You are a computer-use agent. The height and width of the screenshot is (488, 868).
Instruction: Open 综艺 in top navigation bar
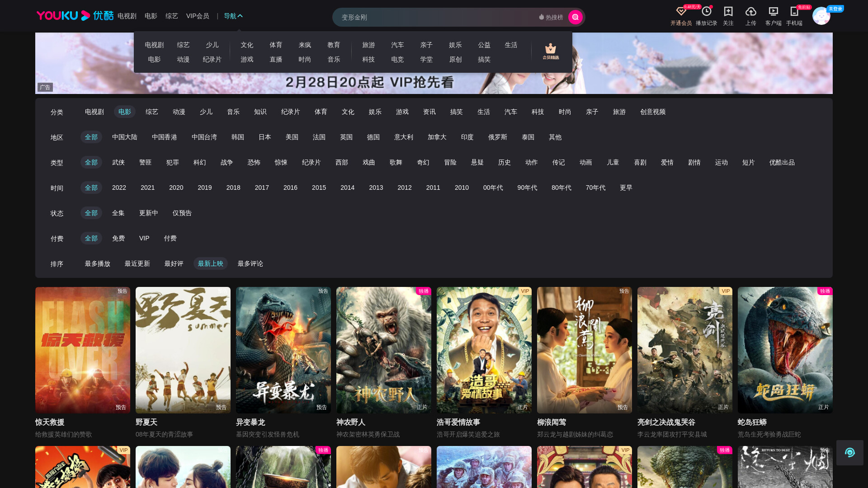click(x=172, y=16)
